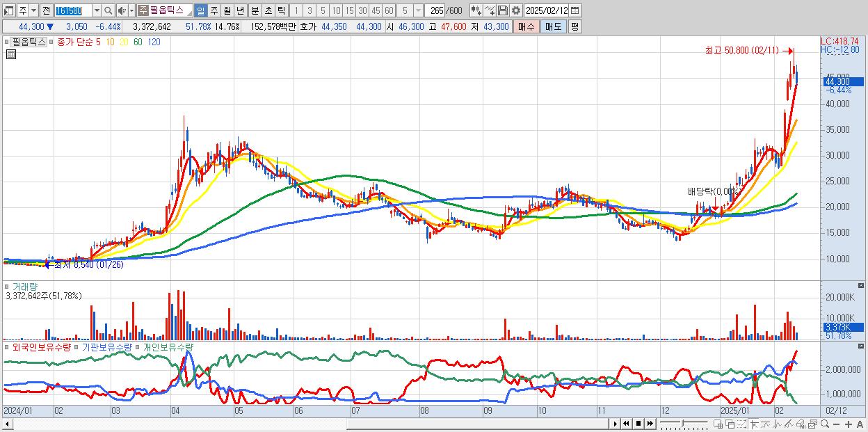Select the 틱 tick period button
868x432 pixels.
(281, 10)
